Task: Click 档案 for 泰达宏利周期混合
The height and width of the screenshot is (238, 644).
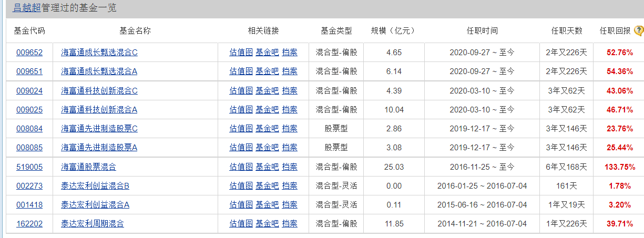Action: (290, 224)
